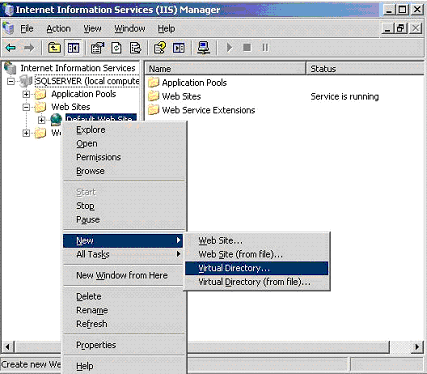Click the Web Sites folder icon in tree
The height and width of the screenshot is (374, 427).
(x=40, y=107)
